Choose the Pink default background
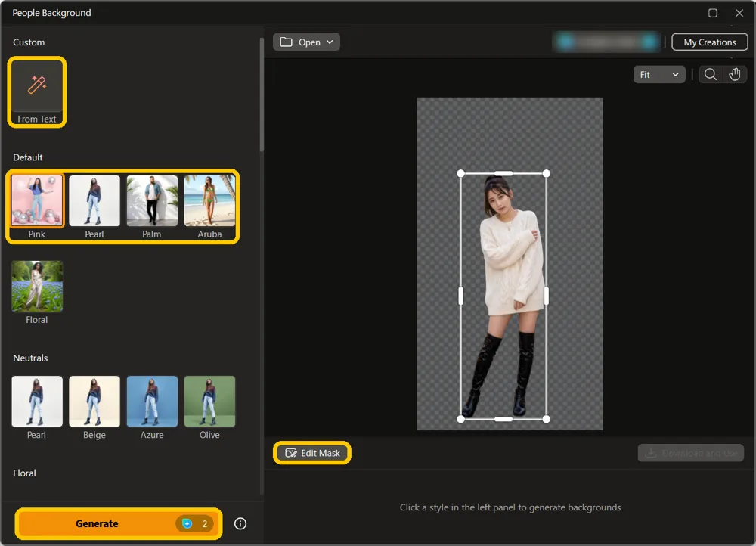 click(37, 200)
